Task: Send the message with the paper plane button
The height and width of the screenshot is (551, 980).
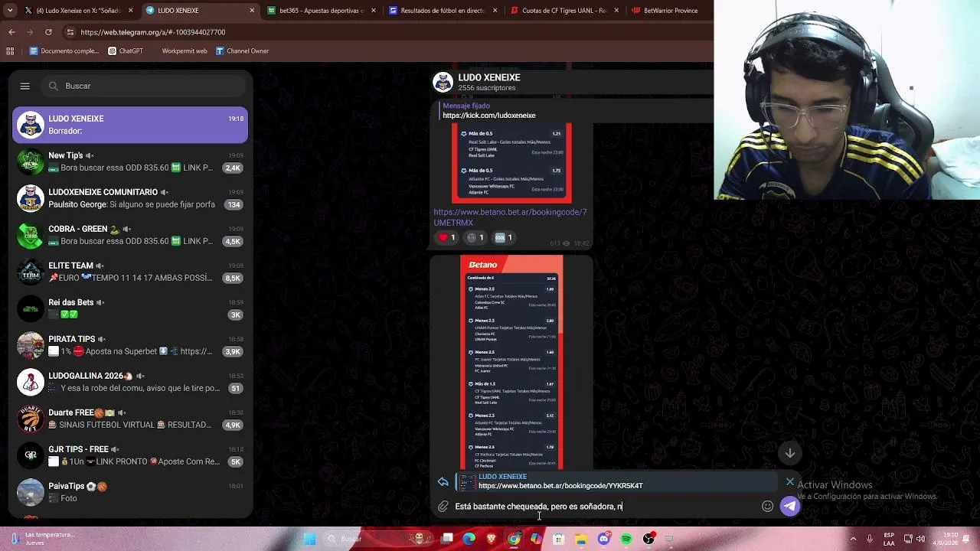Action: (x=789, y=506)
